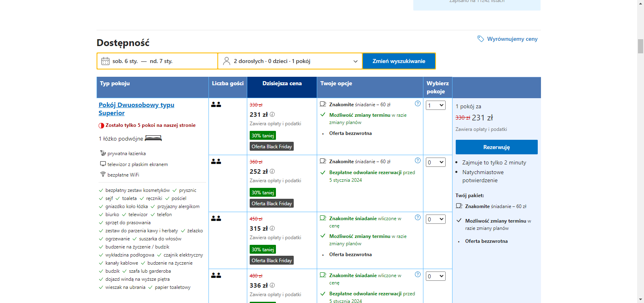Click Zmień wyszukiwanie button
This screenshot has width=644, height=303.
pyautogui.click(x=399, y=61)
